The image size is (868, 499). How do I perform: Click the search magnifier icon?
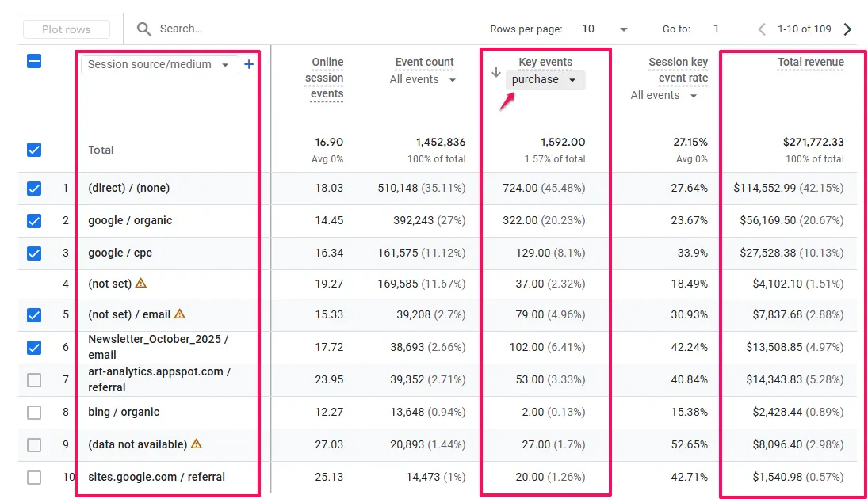143,29
